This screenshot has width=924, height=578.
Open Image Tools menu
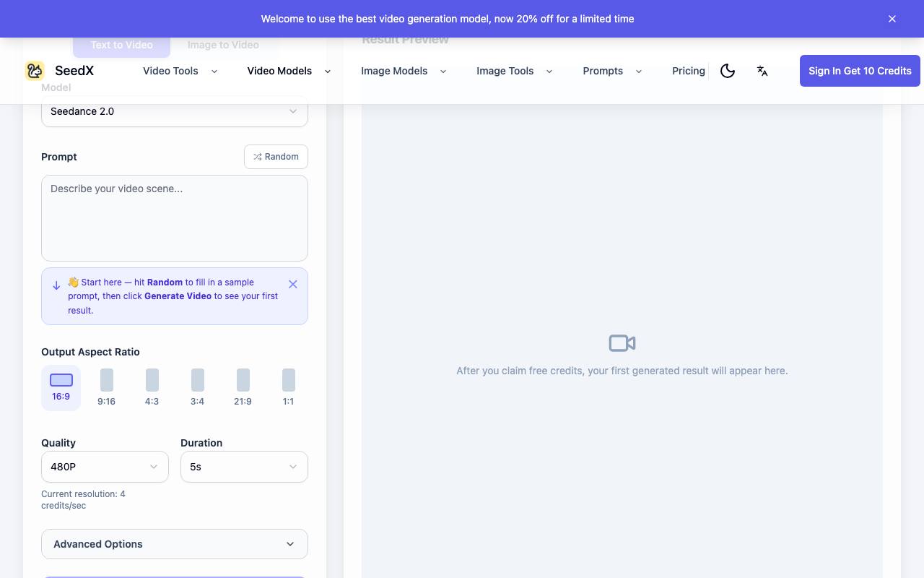click(x=514, y=71)
